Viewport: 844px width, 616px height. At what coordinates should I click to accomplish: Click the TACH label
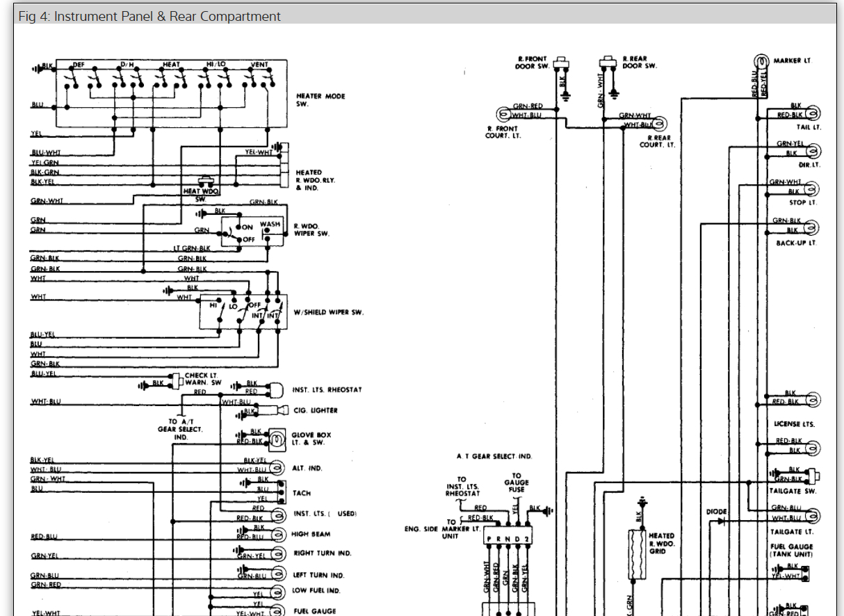coord(302,493)
